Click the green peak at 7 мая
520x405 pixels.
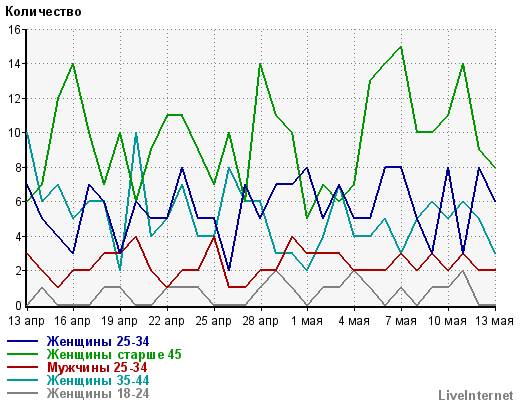[x=401, y=47]
